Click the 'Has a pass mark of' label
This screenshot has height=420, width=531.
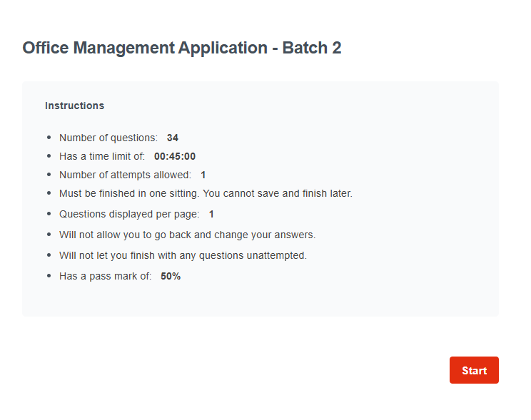(106, 276)
